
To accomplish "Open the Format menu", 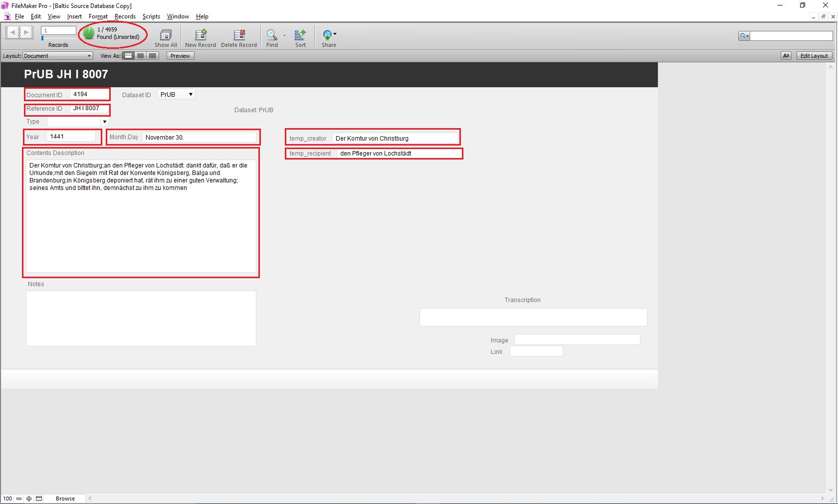I will pyautogui.click(x=98, y=16).
